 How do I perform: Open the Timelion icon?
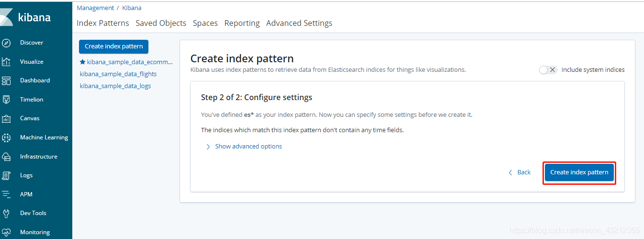pos(6,100)
